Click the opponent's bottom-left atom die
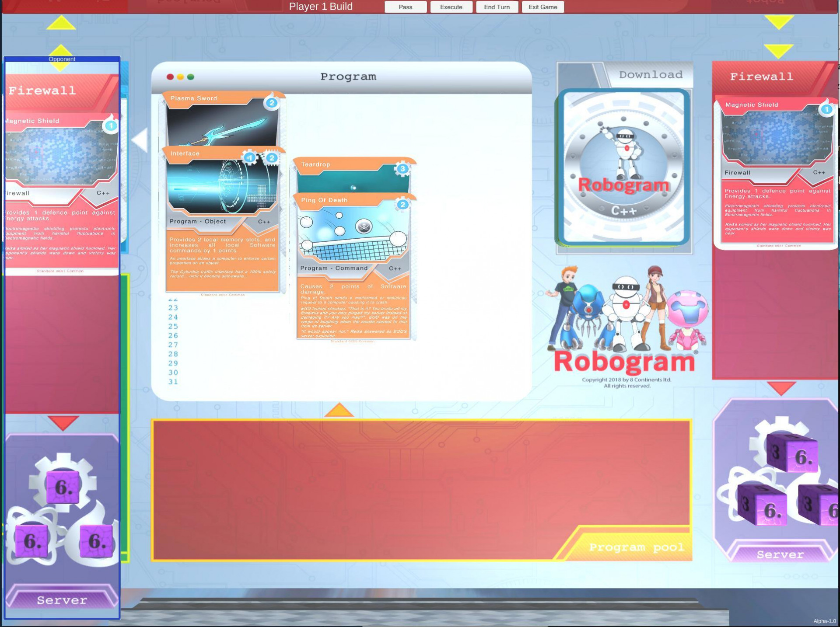Viewport: 840px width, 627px height. [x=31, y=540]
